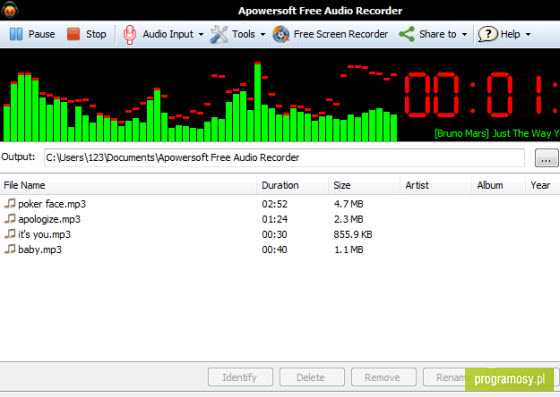Open the Share to menu label
Screen dimensions: 560x397
click(x=438, y=34)
